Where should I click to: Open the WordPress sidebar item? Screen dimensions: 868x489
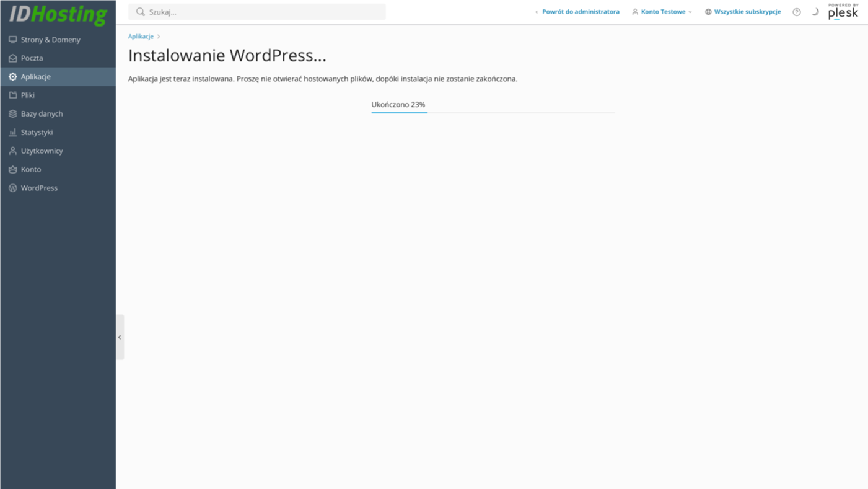(x=58, y=188)
